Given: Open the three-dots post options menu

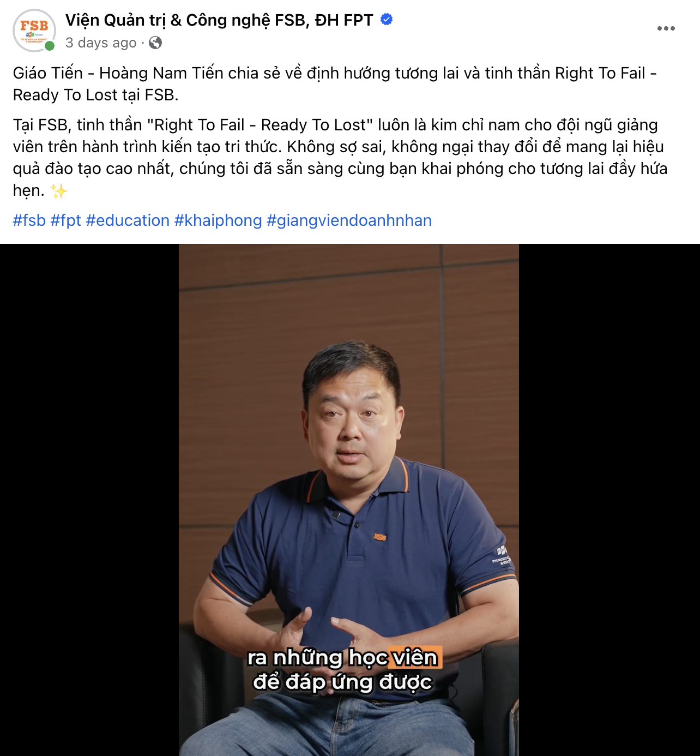Looking at the screenshot, I should pos(666,28).
